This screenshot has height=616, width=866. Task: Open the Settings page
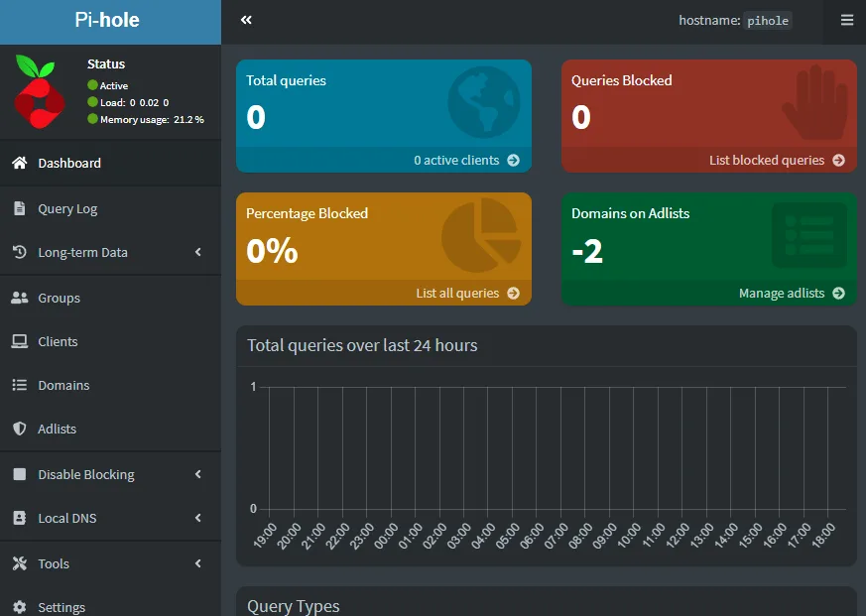click(110, 605)
